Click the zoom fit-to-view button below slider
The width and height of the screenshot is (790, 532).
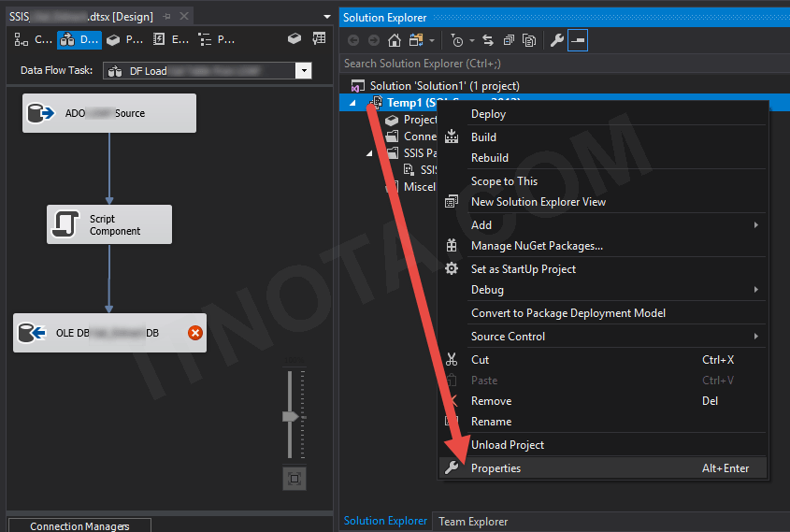[x=294, y=479]
